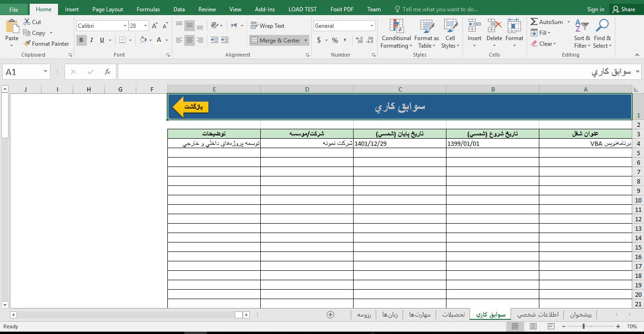The image size is (644, 334).
Task: Increase font size with larger A icon
Action: [x=155, y=26]
